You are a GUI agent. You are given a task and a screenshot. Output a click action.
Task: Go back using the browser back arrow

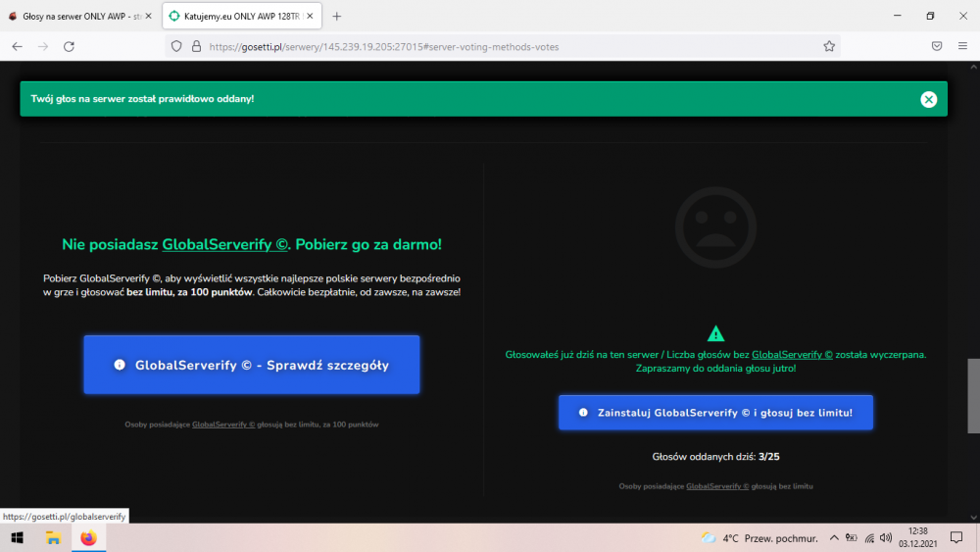[x=17, y=46]
